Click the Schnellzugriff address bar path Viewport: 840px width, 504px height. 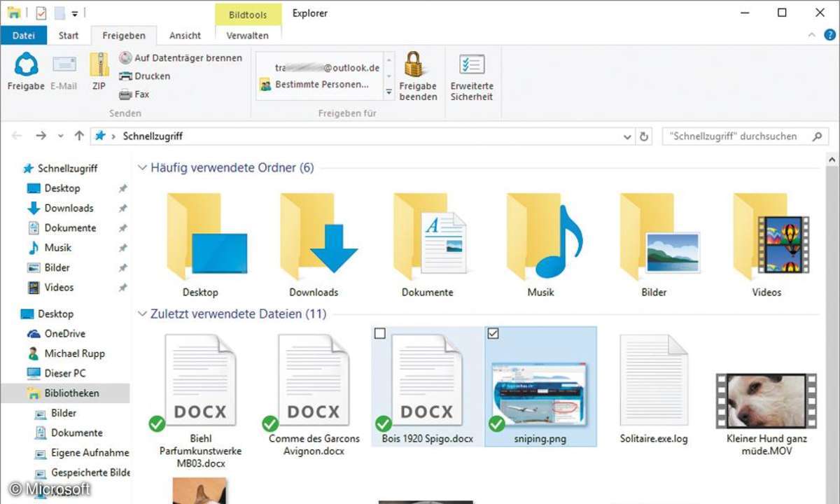pyautogui.click(x=153, y=136)
